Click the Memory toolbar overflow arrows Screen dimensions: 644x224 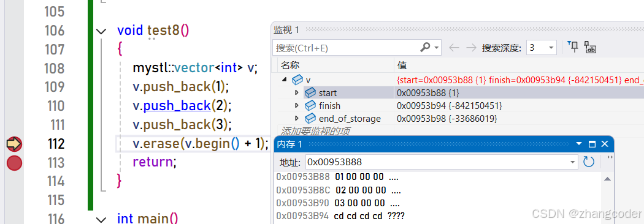coord(610,157)
